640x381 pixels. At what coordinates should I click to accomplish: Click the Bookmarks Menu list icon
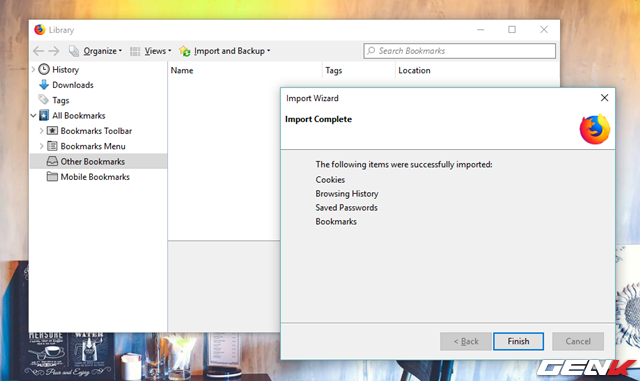52,146
